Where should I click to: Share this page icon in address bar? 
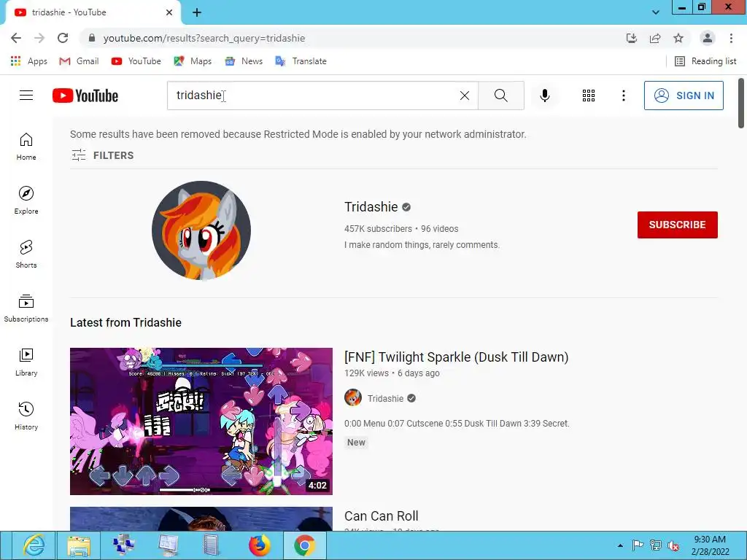[655, 38]
